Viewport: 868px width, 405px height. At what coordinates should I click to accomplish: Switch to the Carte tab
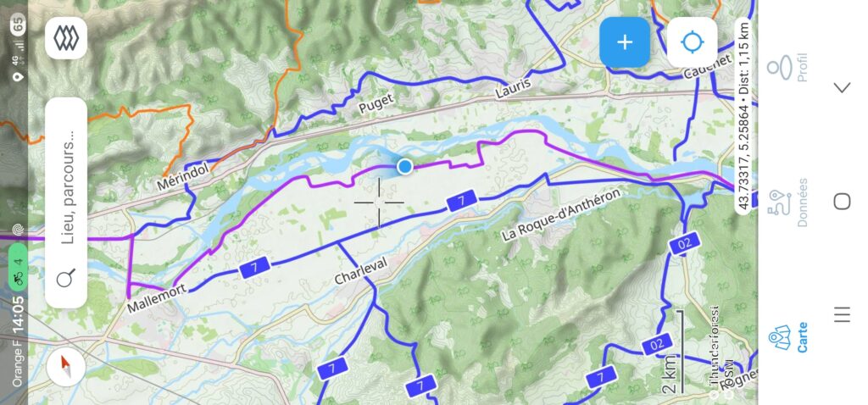(x=790, y=338)
